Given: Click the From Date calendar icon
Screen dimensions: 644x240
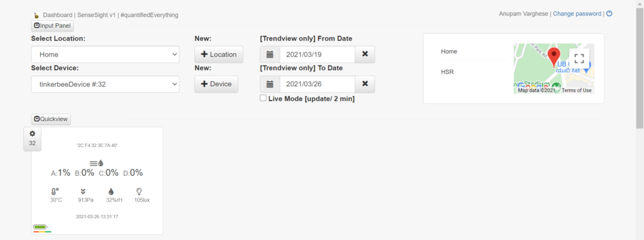Looking at the screenshot, I should pos(270,54).
